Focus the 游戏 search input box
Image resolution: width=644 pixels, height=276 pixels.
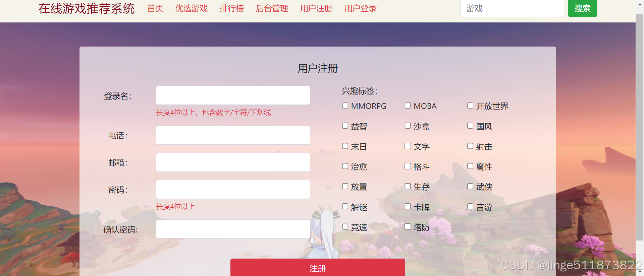(512, 8)
